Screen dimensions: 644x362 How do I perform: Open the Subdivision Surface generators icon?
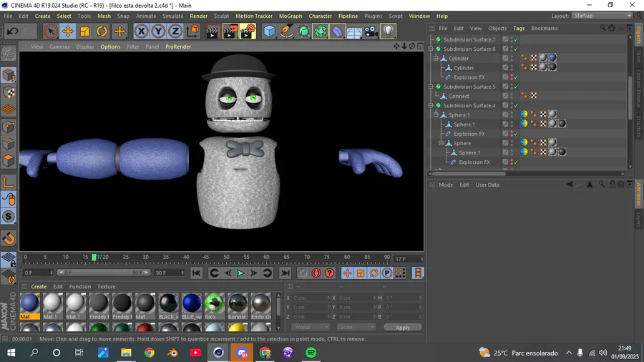click(303, 31)
